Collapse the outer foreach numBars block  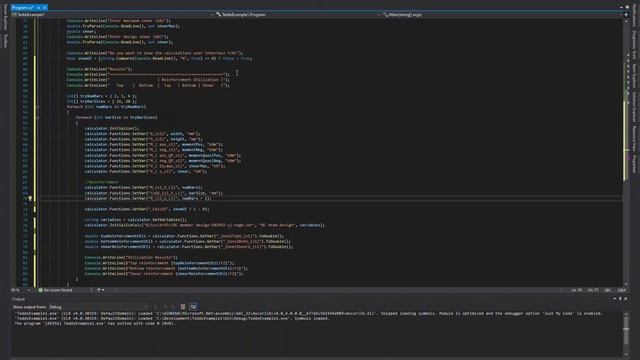click(x=38, y=107)
